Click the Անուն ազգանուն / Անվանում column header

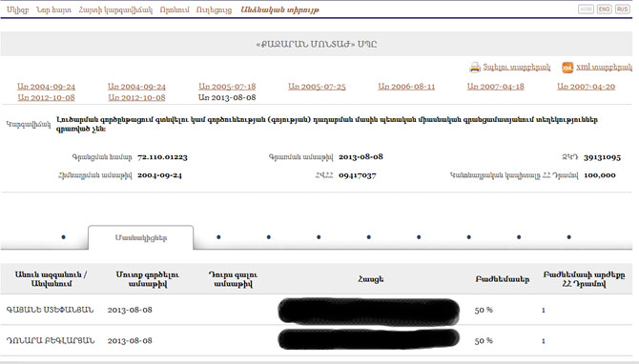52,279
